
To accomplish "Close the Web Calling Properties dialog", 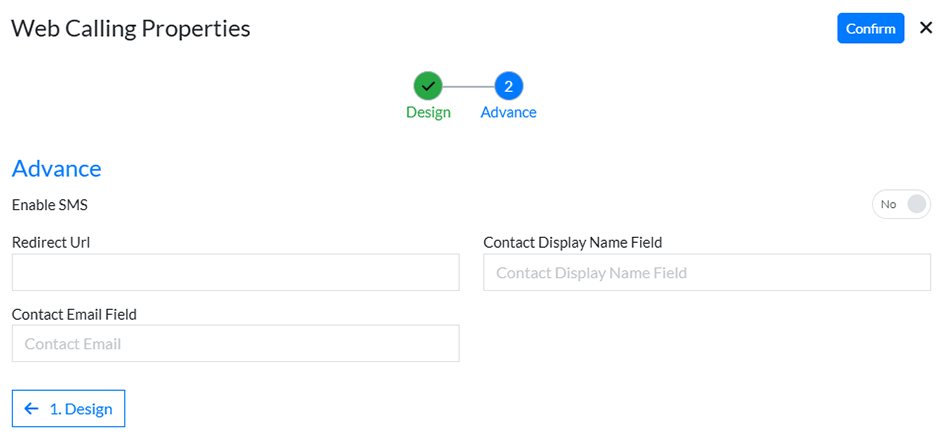I will click(925, 28).
